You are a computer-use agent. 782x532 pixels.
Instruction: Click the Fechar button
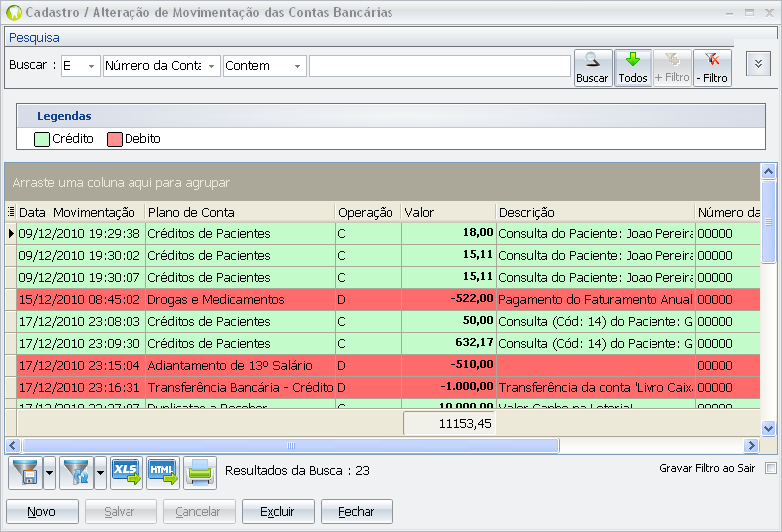pos(357,511)
